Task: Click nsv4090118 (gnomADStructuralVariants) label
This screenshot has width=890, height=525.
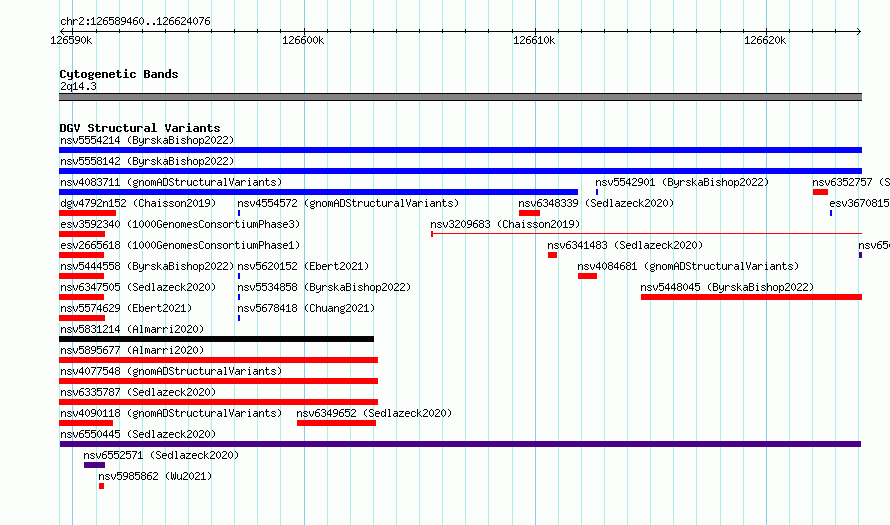Action: 171,413
